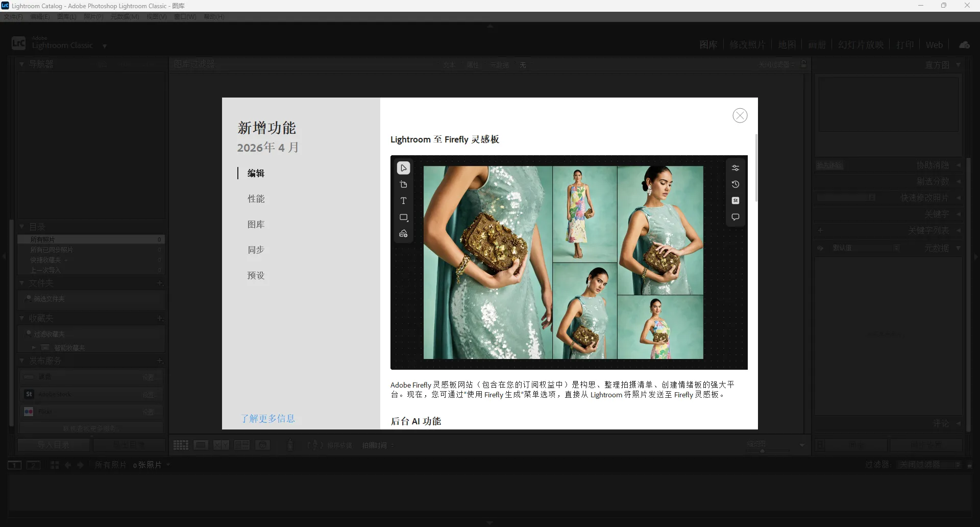980x527 pixels.
Task: Open the Text tool in the moodboard preview
Action: tap(403, 200)
